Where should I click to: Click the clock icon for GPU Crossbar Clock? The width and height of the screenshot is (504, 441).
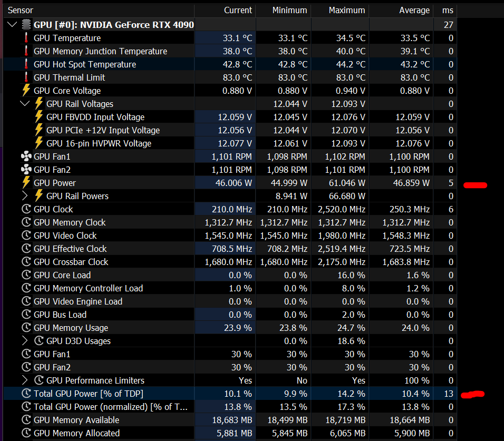(x=26, y=261)
